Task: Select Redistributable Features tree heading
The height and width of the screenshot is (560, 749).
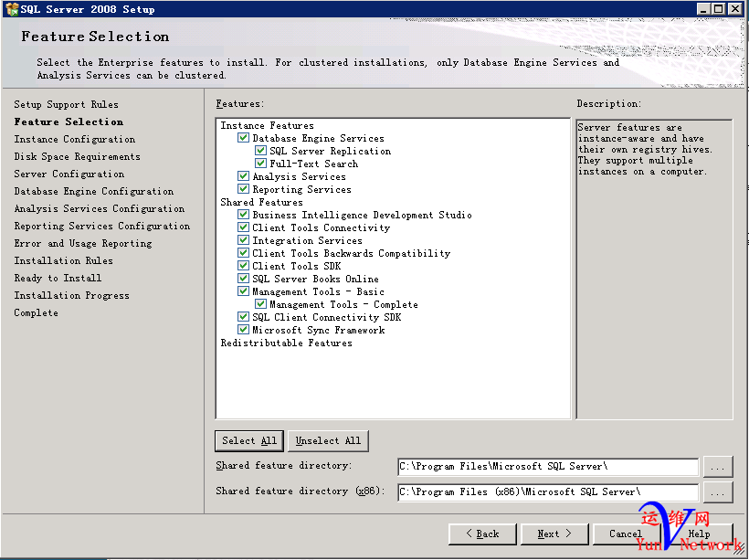Action: click(x=286, y=343)
